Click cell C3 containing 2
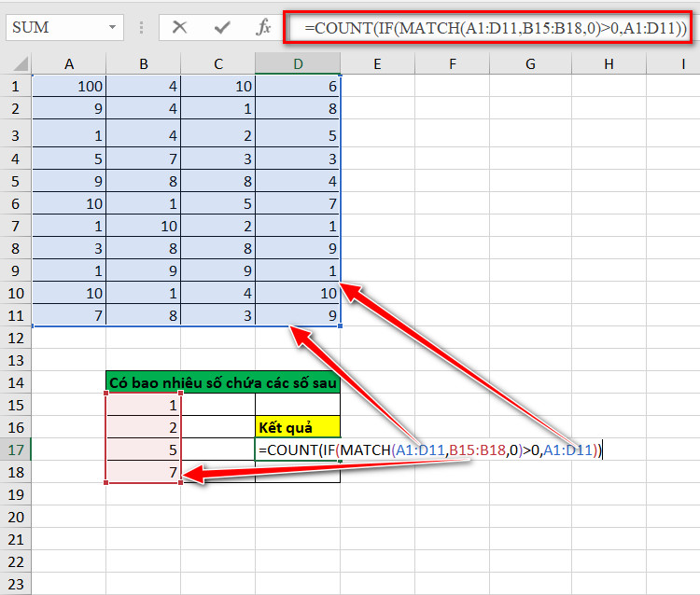 217,133
